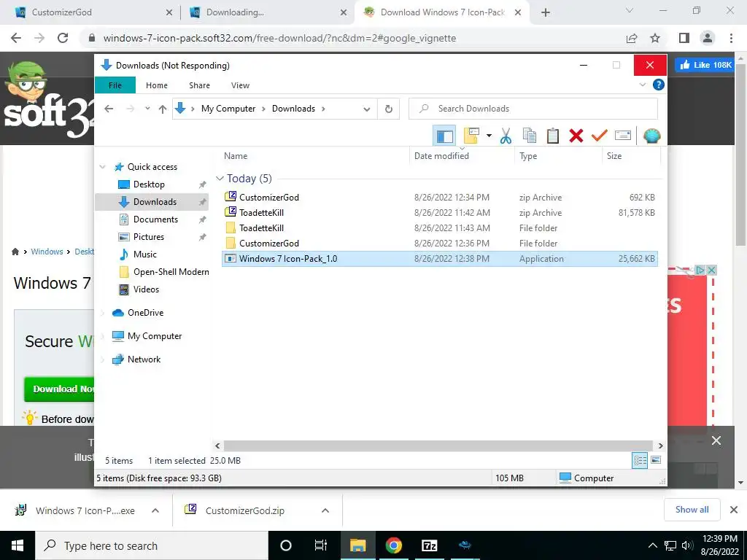Screen dimensions: 747x560
Task: Open options arrow for Windows 7 Icon-P....exe download
Action: click(x=155, y=510)
